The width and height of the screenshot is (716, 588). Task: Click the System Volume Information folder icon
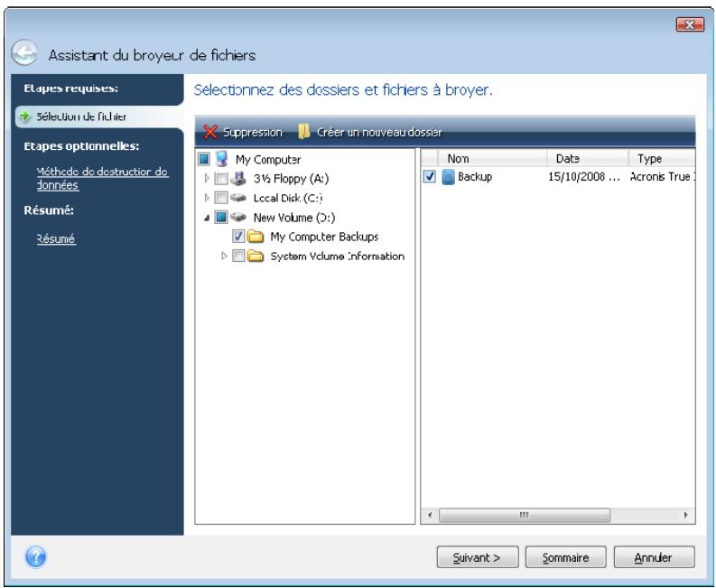pos(256,256)
